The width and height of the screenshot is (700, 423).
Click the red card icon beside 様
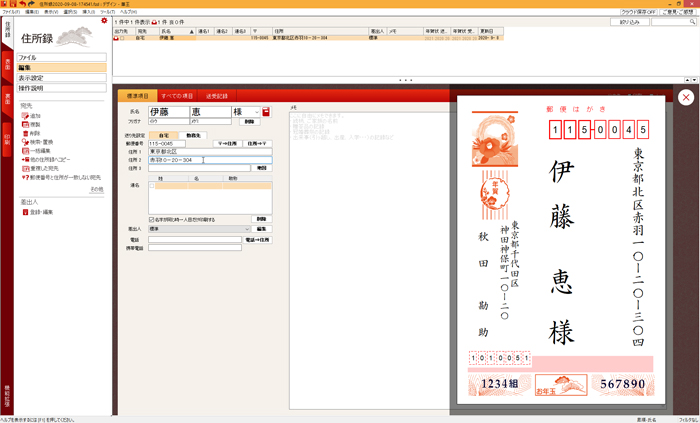click(x=266, y=112)
